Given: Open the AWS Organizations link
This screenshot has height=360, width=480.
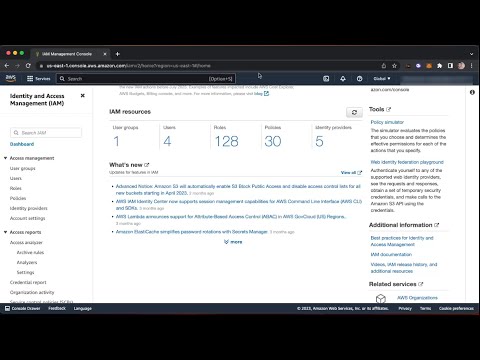Looking at the screenshot, I should tap(417, 298).
